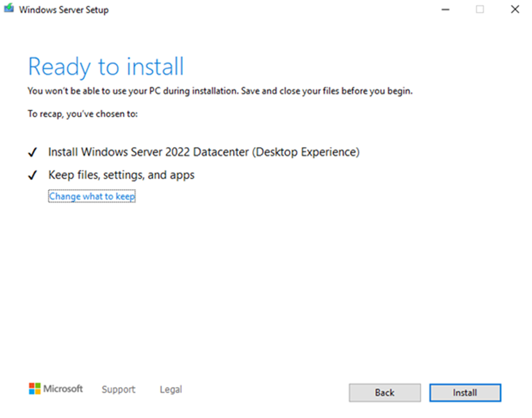Open the Support link
532x418 pixels.
tap(118, 389)
